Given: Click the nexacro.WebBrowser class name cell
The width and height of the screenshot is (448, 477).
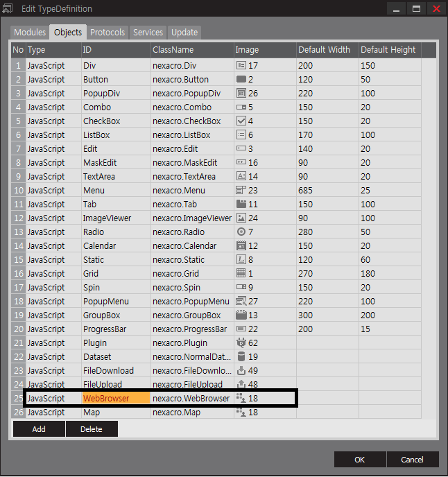Looking at the screenshot, I should 192,398.
